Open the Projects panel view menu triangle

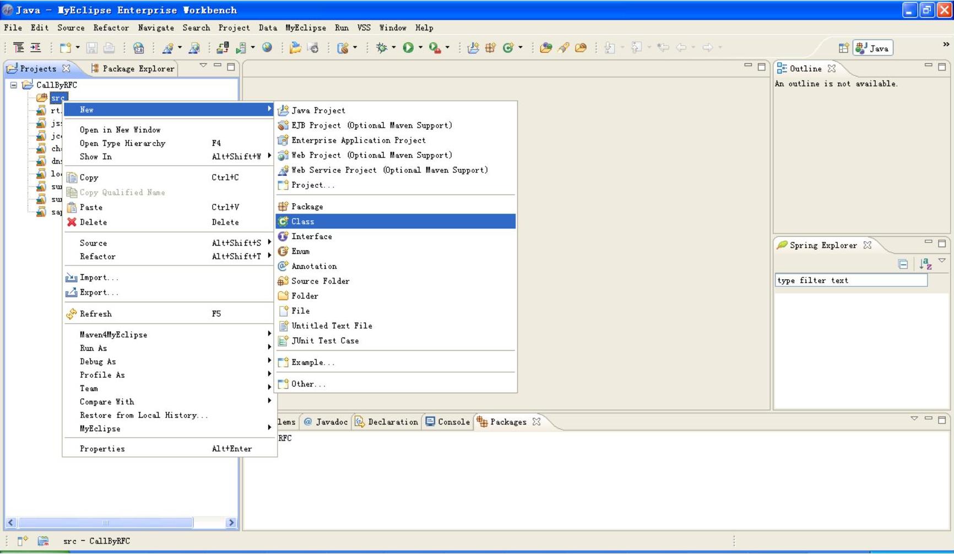pos(203,66)
